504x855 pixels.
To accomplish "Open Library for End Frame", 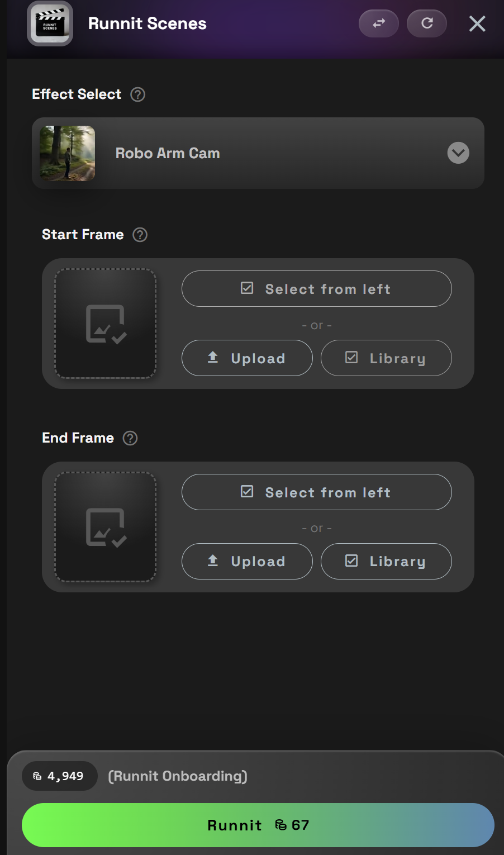I will tap(386, 562).
